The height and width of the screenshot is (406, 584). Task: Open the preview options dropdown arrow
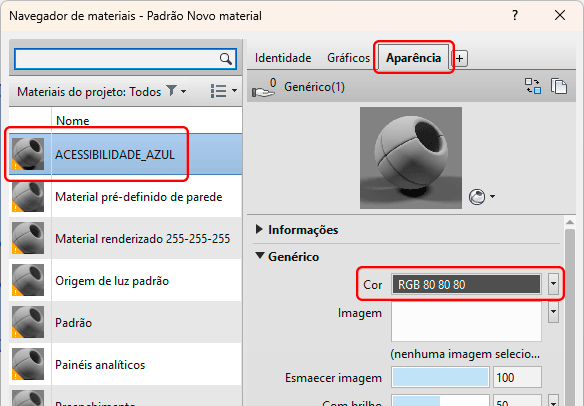pos(492,197)
